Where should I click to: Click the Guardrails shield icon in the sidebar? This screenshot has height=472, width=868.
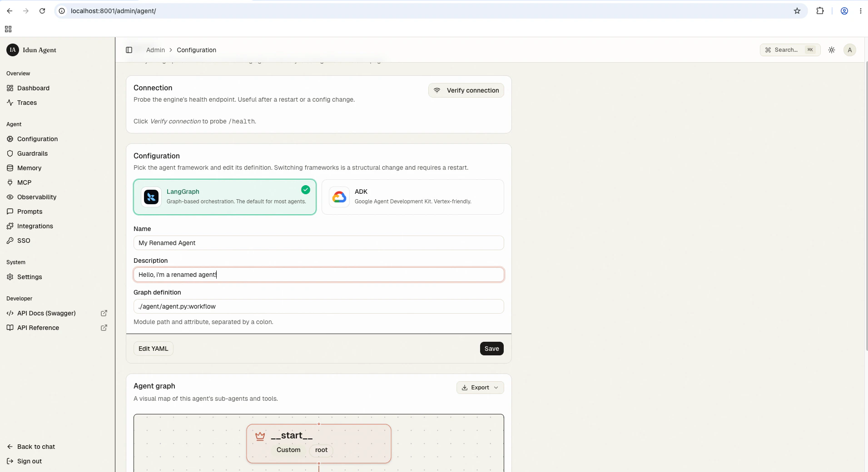(x=10, y=153)
